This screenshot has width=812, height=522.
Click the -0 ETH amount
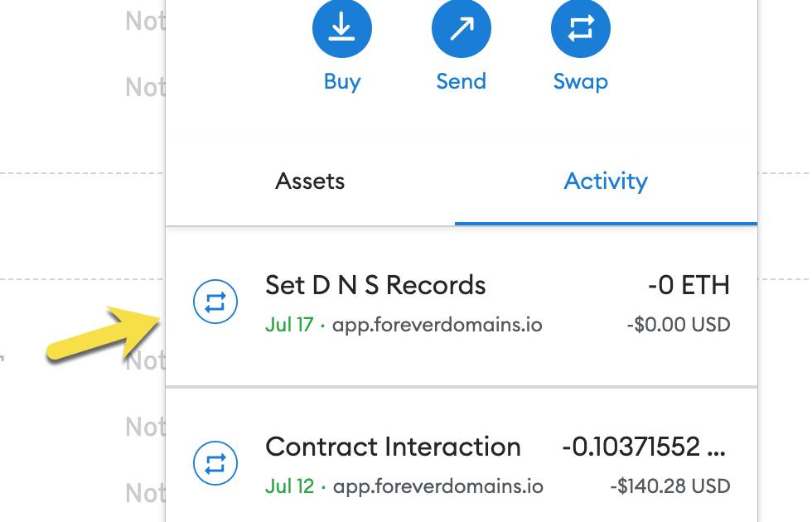click(689, 286)
